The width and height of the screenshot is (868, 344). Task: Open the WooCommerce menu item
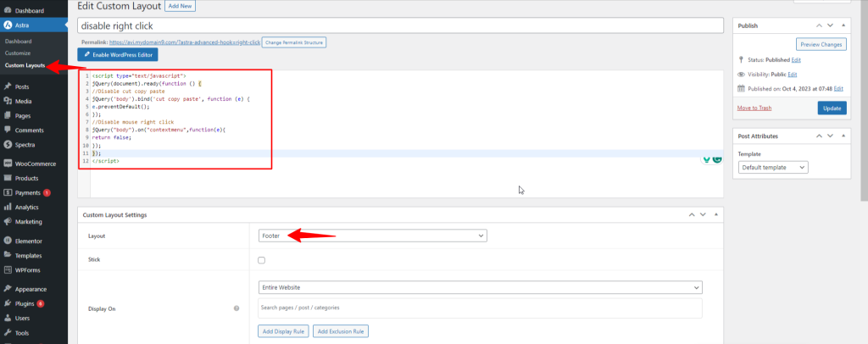click(34, 164)
